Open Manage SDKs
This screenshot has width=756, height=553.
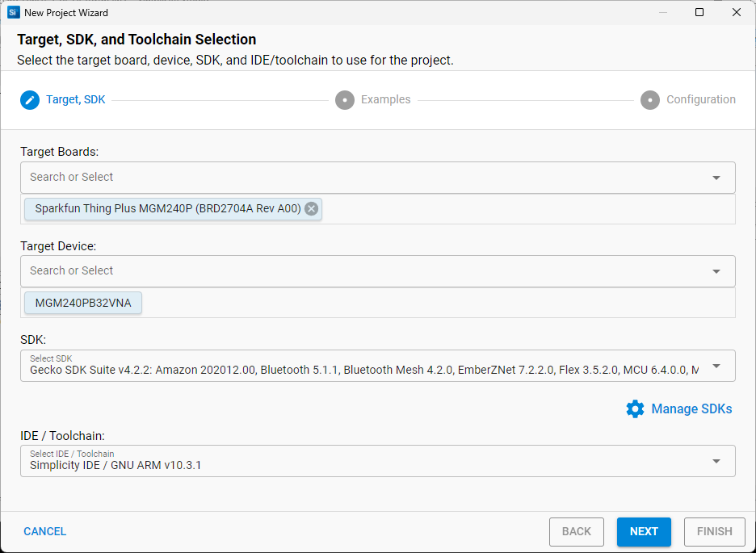691,408
